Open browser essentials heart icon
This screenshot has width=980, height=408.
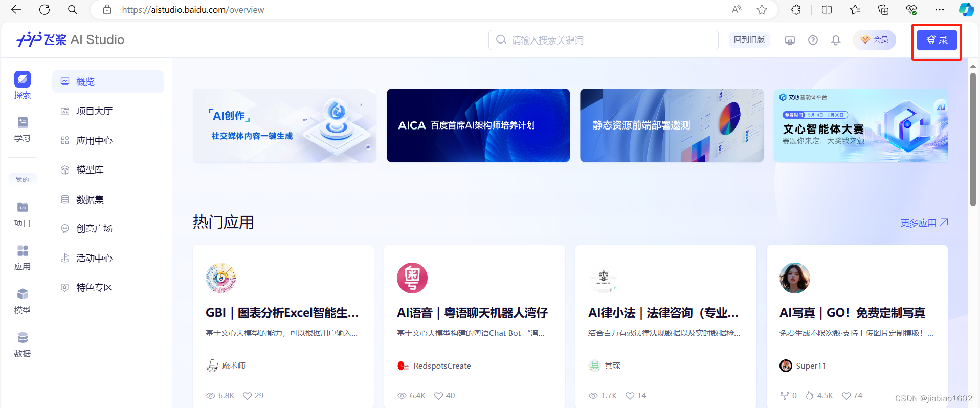[x=911, y=10]
